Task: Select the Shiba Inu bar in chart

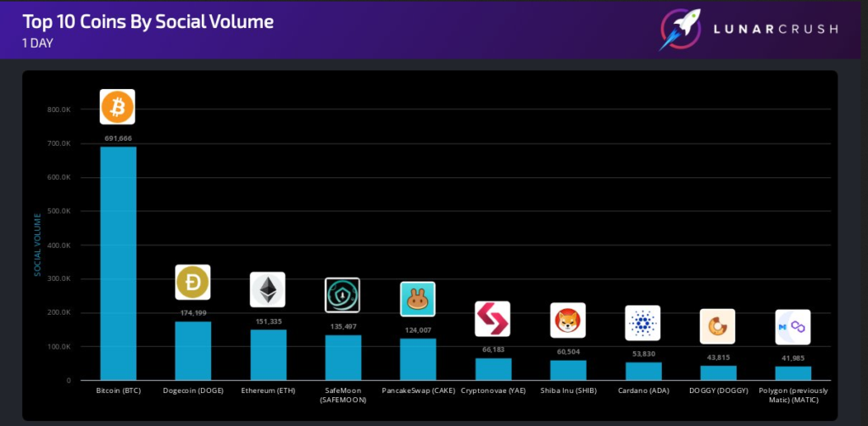Action: click(x=568, y=370)
